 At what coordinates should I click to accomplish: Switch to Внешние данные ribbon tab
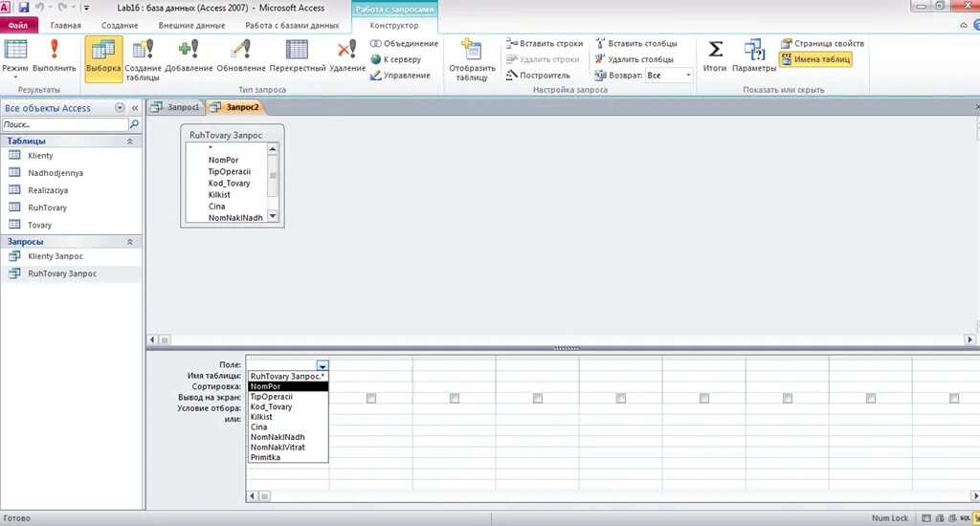[191, 25]
